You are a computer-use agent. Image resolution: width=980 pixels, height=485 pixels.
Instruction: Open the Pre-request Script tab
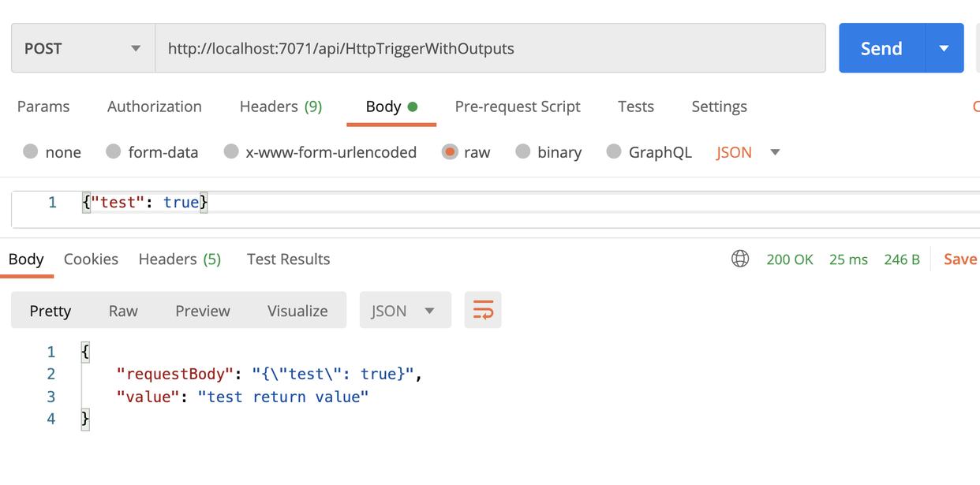(518, 106)
